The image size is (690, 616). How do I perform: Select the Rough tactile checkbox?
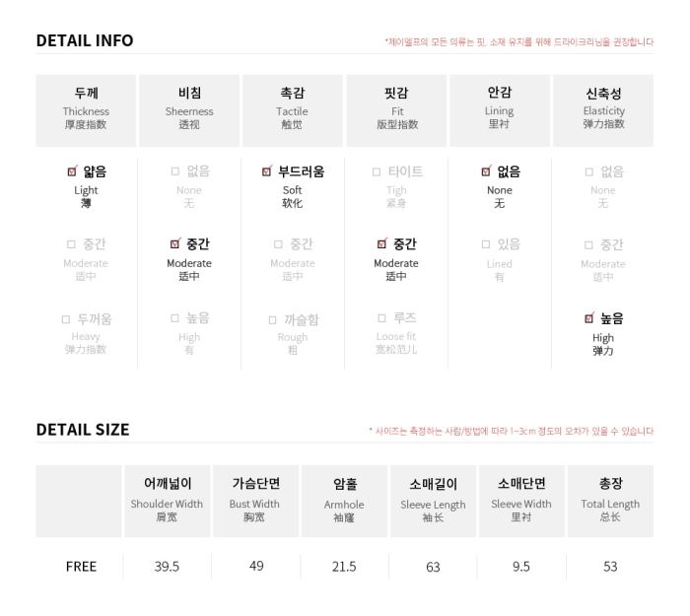[x=272, y=320]
